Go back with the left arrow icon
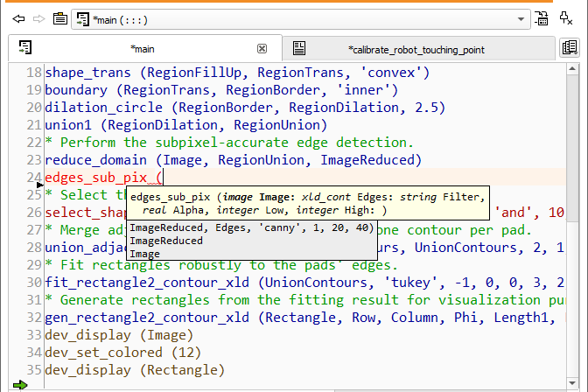The image size is (588, 392). point(18,18)
